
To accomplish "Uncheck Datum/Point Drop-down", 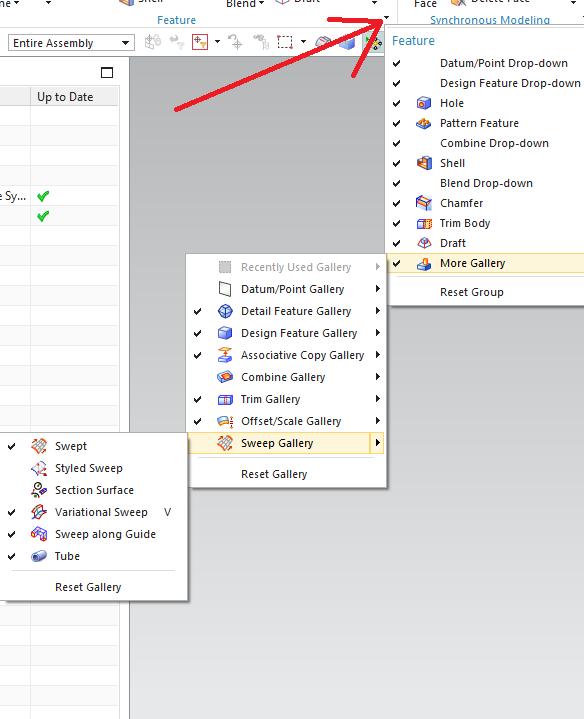I will [x=397, y=63].
